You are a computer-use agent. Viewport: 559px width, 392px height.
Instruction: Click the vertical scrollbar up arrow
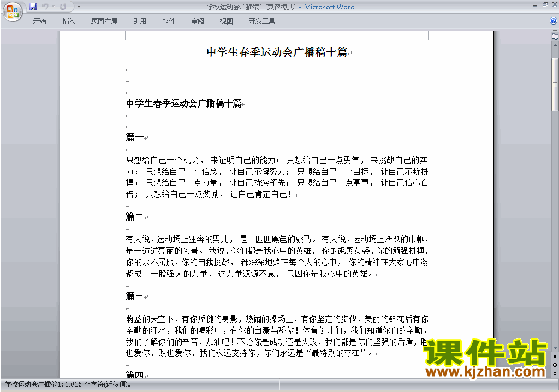pyautogui.click(x=555, y=46)
